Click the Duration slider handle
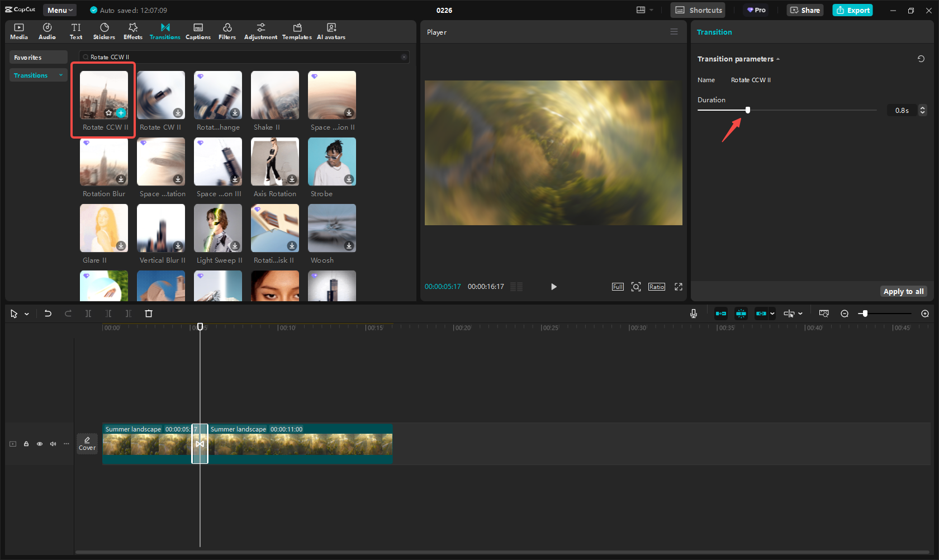This screenshot has width=939, height=560. (x=748, y=110)
